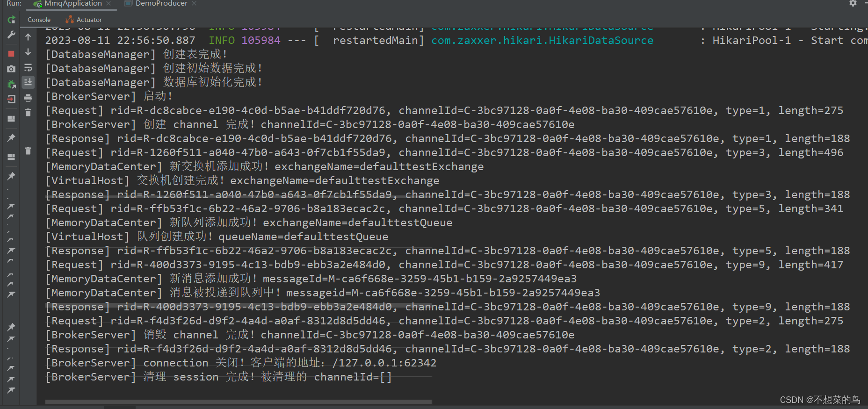Click the Response line with type=2, length=188

448,349
